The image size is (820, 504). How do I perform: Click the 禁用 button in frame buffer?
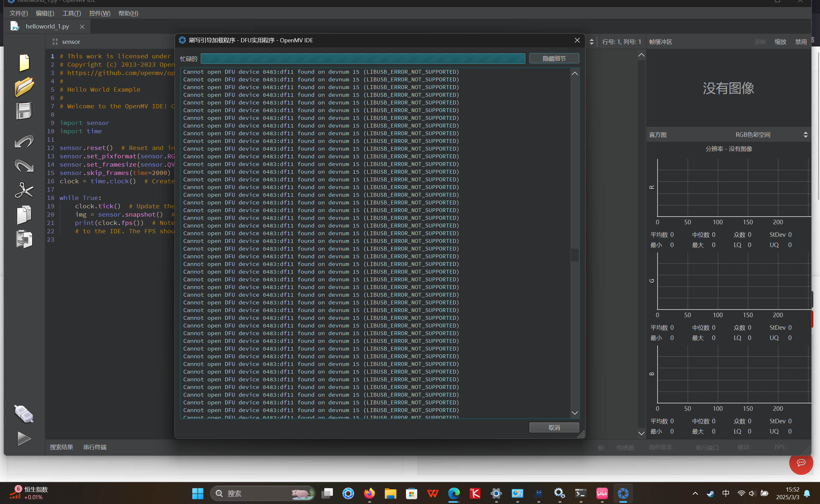pyautogui.click(x=801, y=42)
